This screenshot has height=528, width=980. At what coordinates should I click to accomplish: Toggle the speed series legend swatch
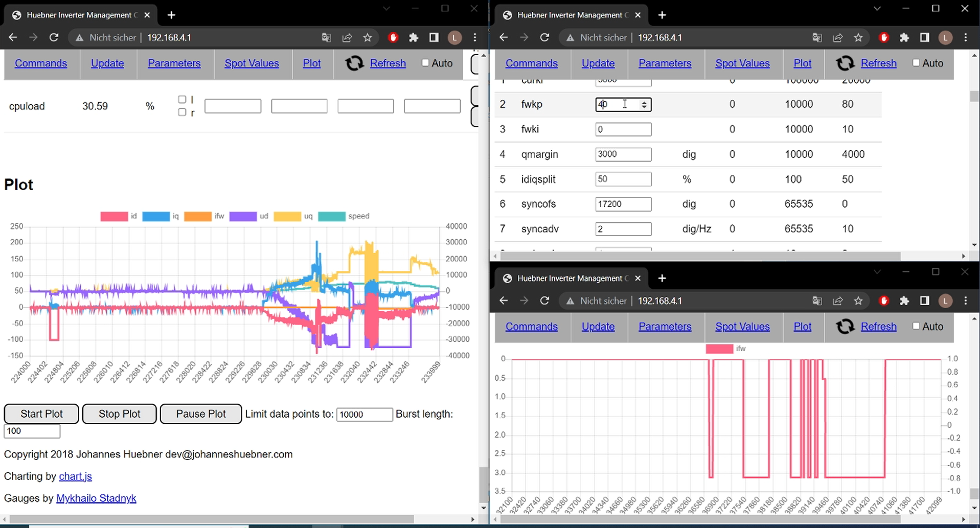pos(331,216)
